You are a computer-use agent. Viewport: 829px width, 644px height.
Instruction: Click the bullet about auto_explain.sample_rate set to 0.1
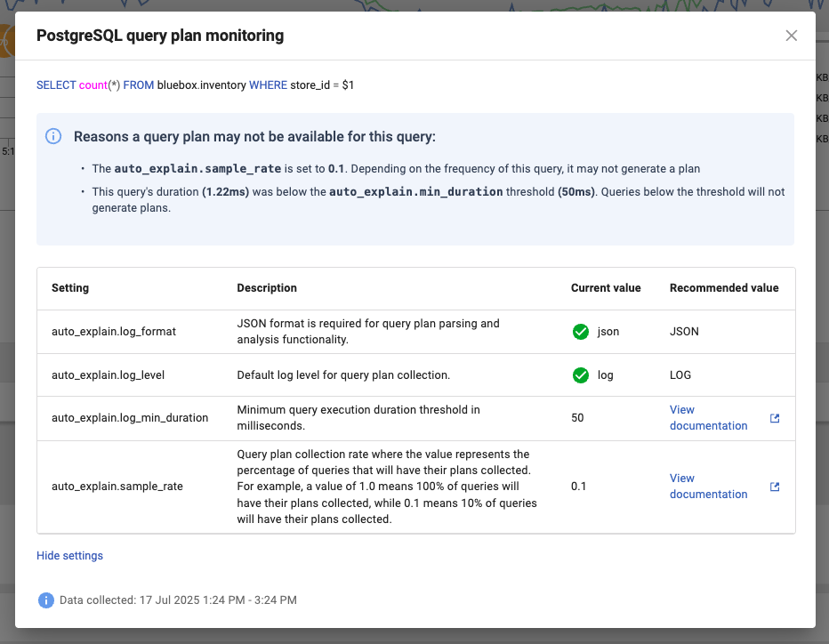[396, 169]
